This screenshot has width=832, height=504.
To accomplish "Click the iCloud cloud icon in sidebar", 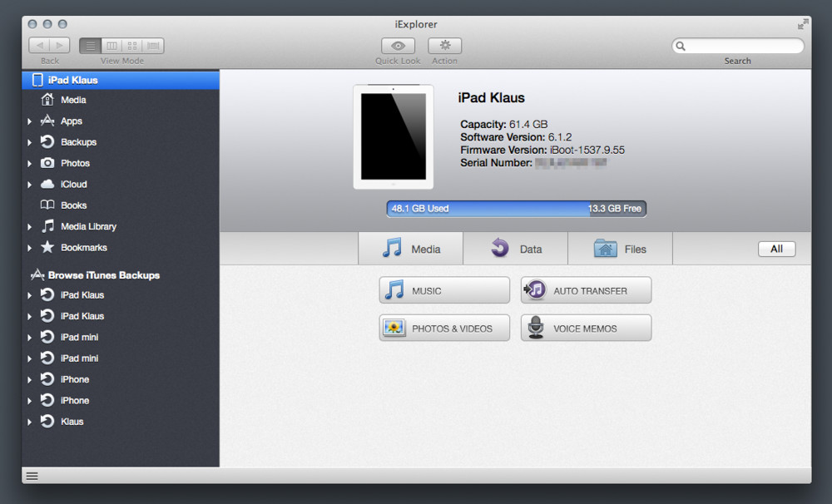I will (47, 184).
